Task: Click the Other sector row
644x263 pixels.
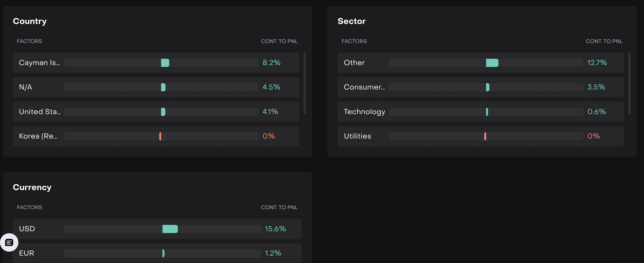Action: pos(354,62)
